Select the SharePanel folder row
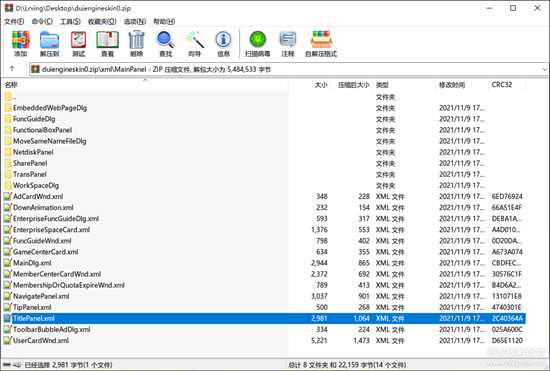550x371 pixels. tap(264, 163)
